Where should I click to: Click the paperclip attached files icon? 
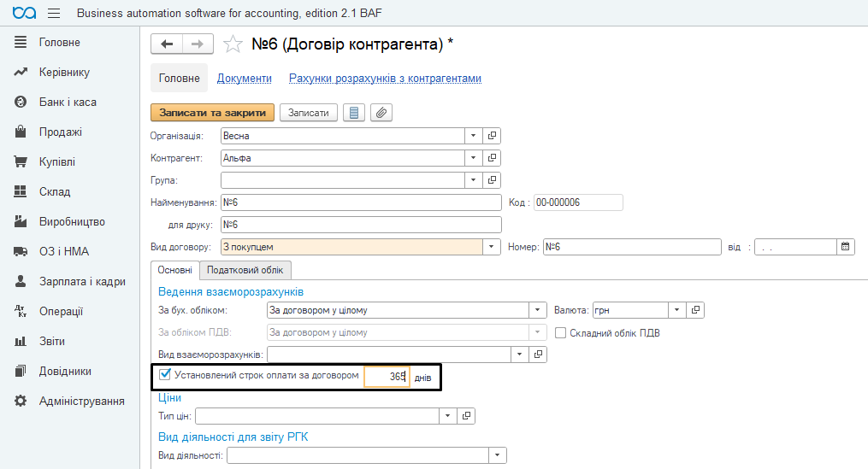pos(381,113)
